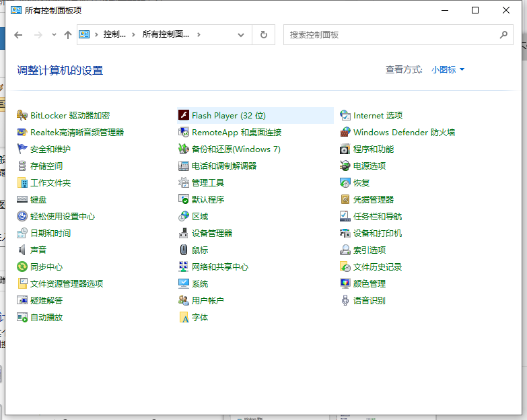This screenshot has height=420, width=527.
Task: Open the 设备管理器 link
Action: (x=212, y=234)
